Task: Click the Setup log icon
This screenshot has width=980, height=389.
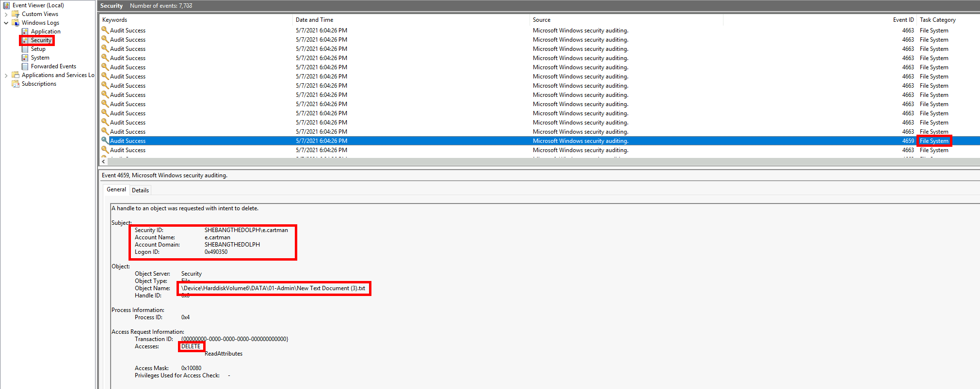Action: pyautogui.click(x=25, y=49)
